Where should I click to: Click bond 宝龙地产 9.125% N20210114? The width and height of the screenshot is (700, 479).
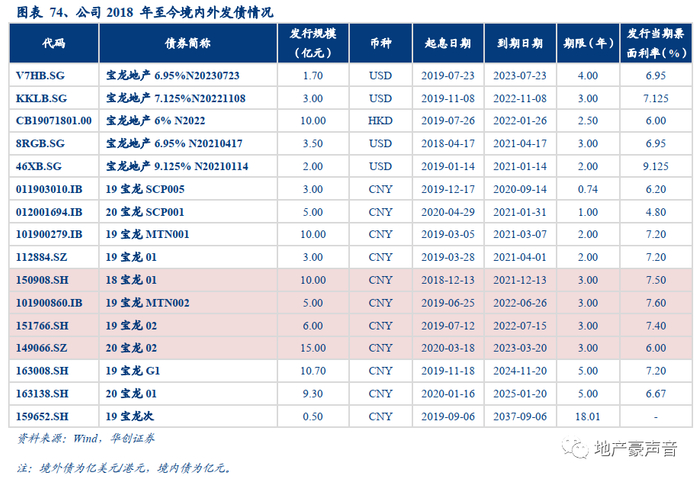click(x=177, y=167)
